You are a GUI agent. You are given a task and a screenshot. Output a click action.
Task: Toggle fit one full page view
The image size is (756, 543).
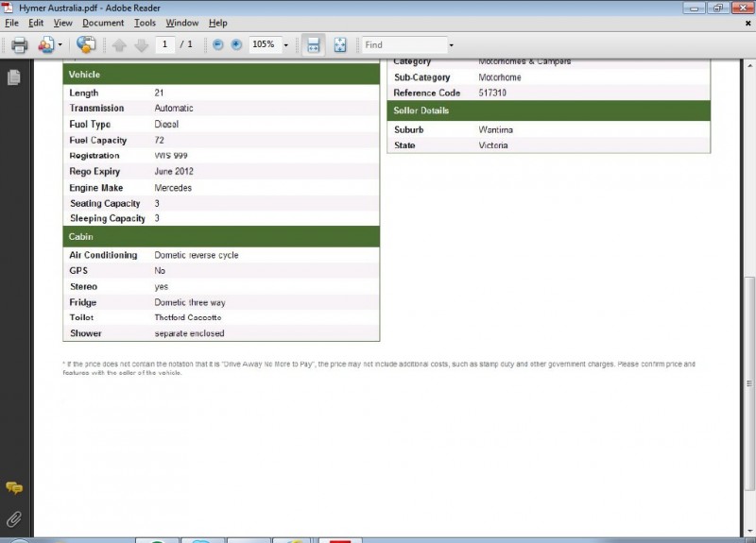click(340, 44)
